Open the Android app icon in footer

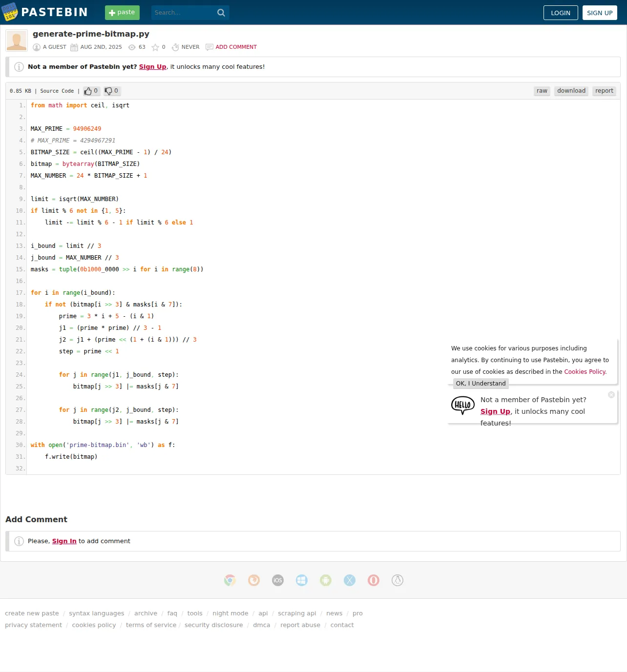click(326, 580)
